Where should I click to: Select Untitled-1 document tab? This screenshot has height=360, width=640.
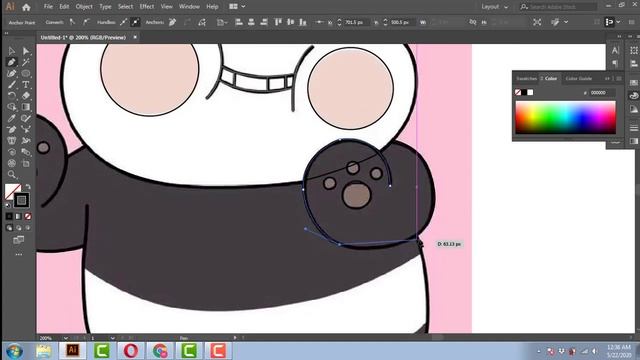[x=83, y=38]
